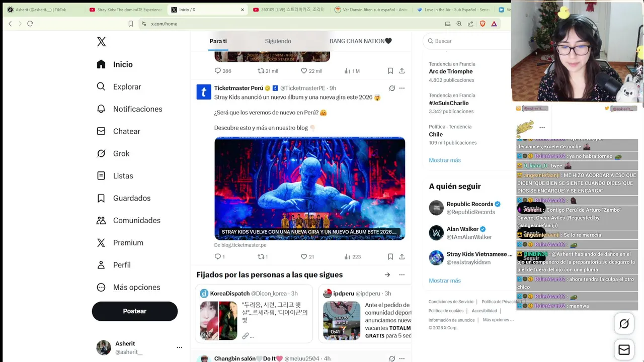The height and width of the screenshot is (362, 644).
Task: Reload the page with the browser refresh icon
Action: point(30,24)
